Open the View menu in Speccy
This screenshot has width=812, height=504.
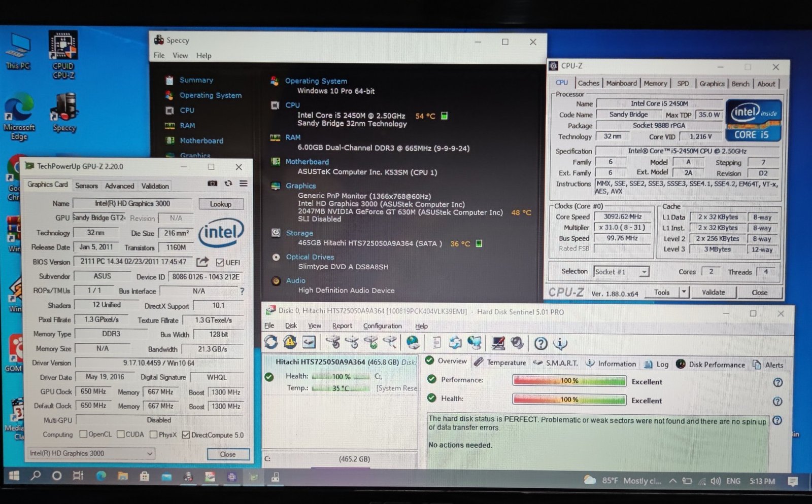click(180, 55)
